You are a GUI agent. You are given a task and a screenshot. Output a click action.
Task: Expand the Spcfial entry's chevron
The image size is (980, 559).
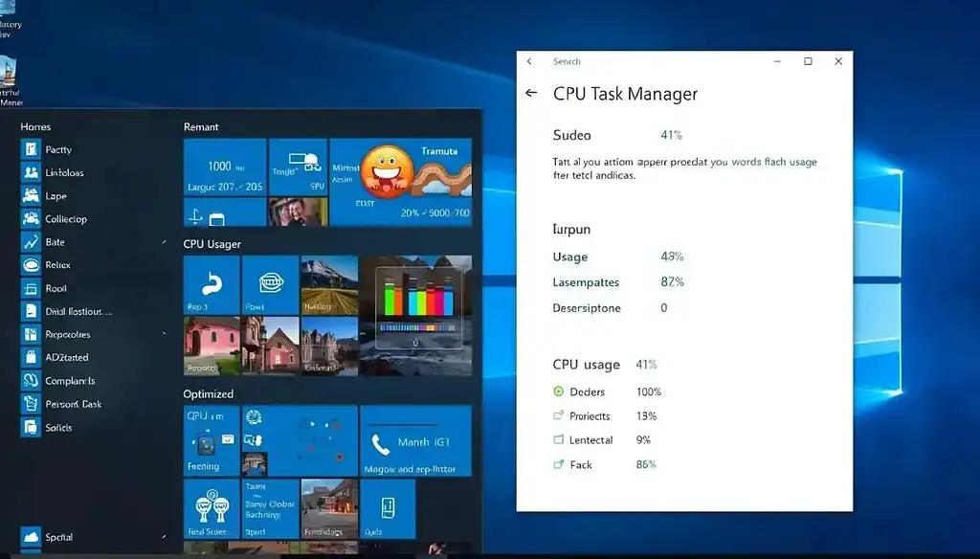[x=165, y=537]
